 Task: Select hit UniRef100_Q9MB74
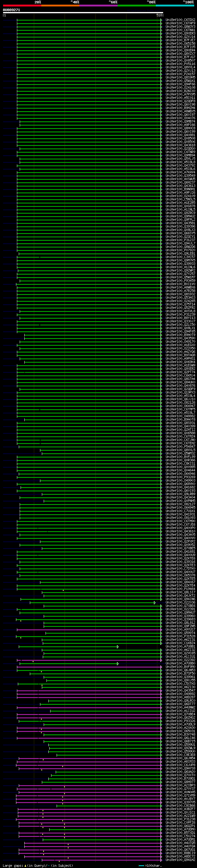click(x=180, y=122)
